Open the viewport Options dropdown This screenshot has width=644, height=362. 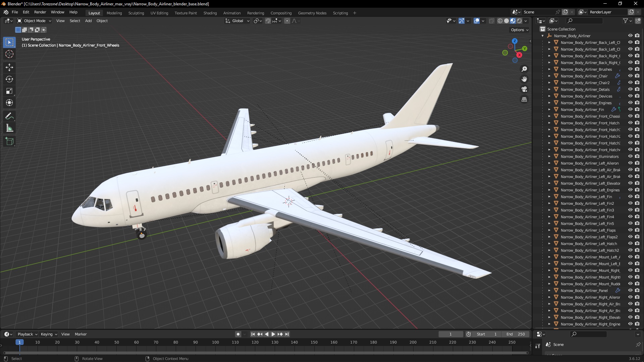coord(520,30)
